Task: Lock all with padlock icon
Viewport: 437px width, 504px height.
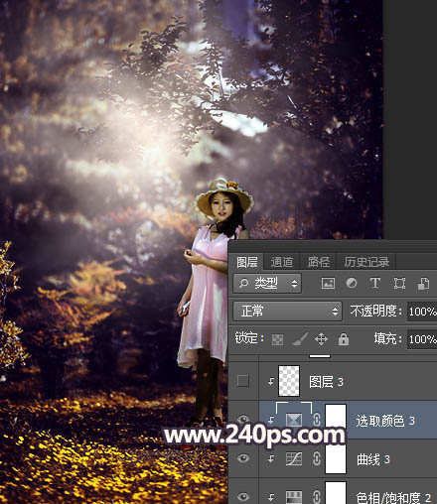Action: (344, 339)
